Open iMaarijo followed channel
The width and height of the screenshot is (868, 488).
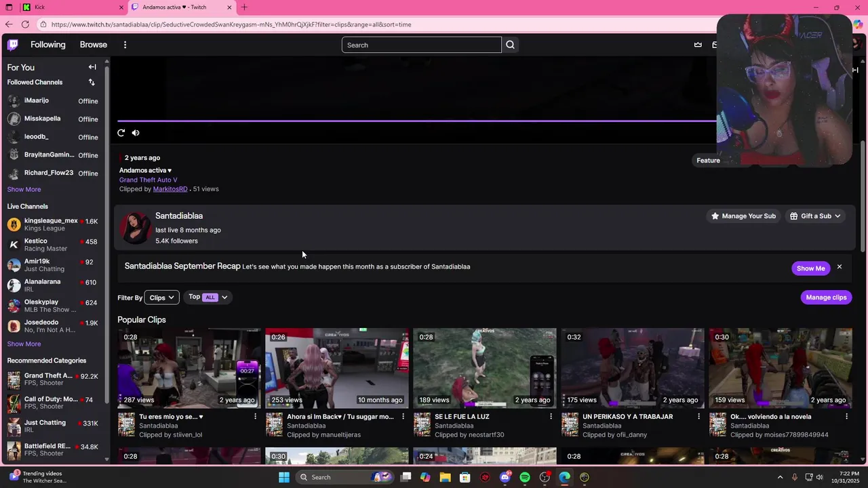click(x=53, y=101)
